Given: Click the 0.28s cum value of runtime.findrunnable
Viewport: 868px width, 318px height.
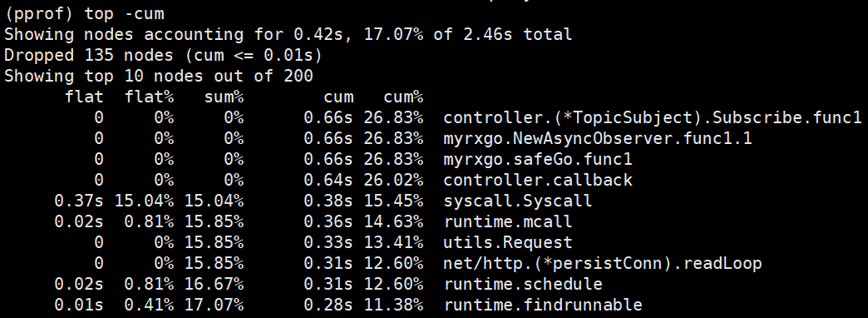Looking at the screenshot, I should click(328, 305).
